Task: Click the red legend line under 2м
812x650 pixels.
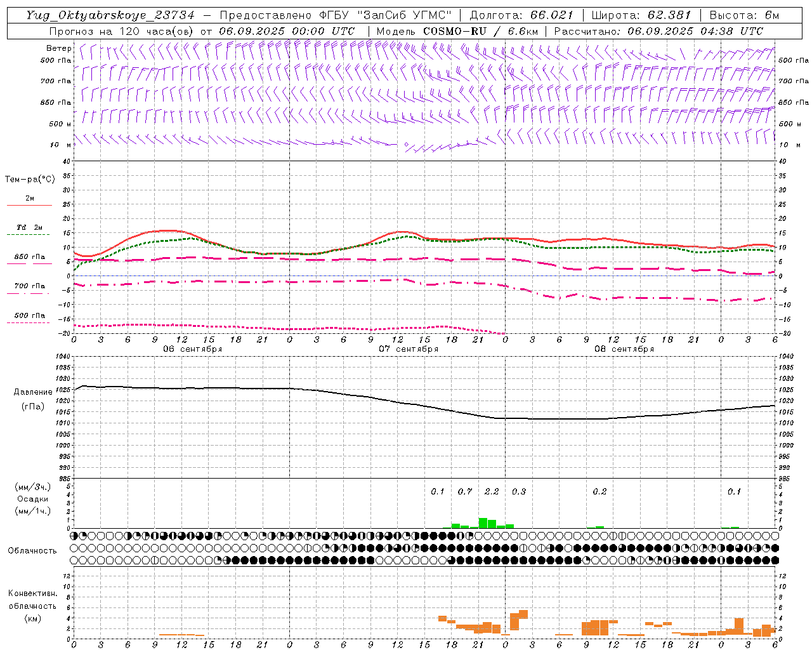Action: (29, 206)
